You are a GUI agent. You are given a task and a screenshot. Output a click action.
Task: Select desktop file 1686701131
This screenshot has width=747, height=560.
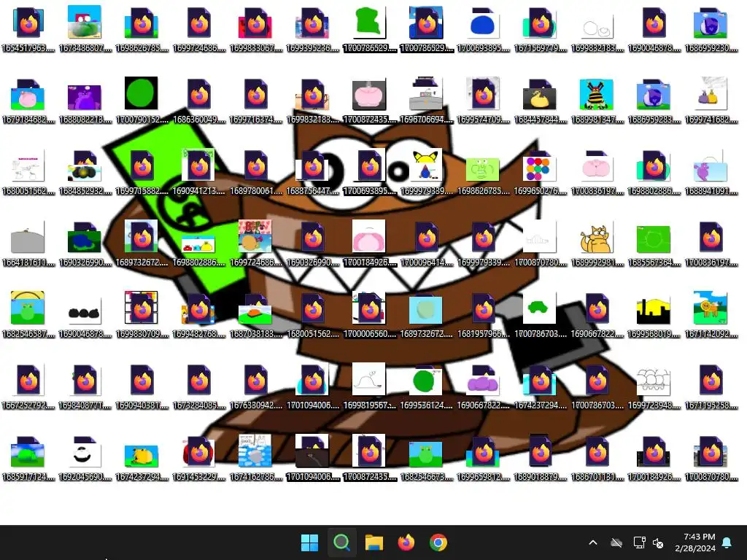point(597,457)
